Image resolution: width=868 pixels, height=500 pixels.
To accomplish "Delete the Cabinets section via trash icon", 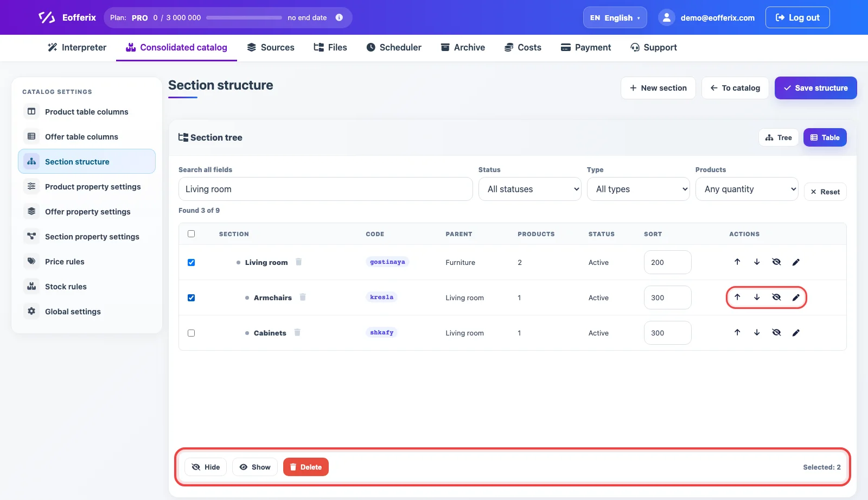I will pyautogui.click(x=297, y=332).
